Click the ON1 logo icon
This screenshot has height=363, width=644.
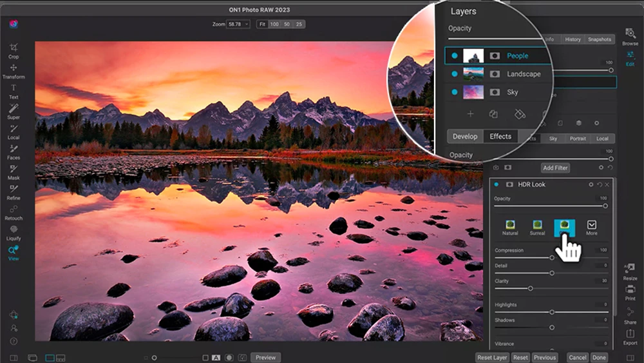coord(14,24)
